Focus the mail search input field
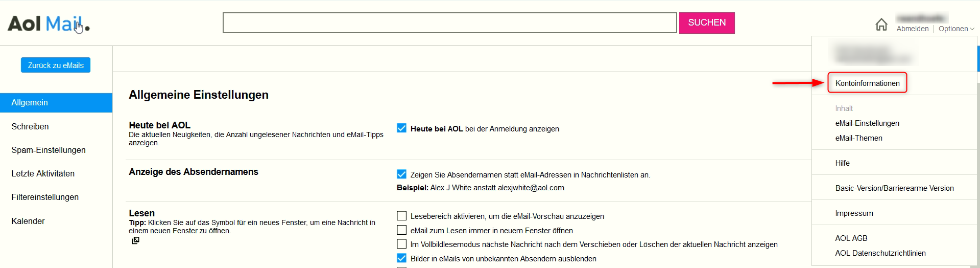980x268 pixels. tap(449, 23)
